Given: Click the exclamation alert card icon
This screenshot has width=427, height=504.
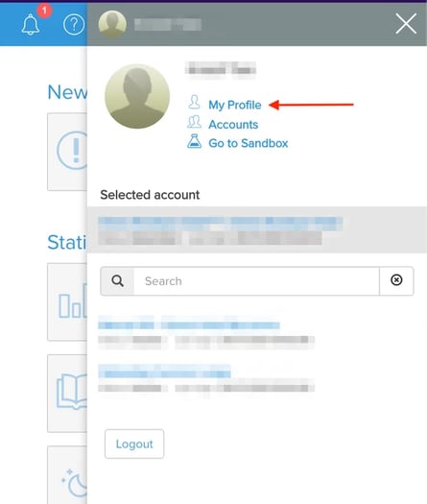Looking at the screenshot, I should (x=73, y=150).
